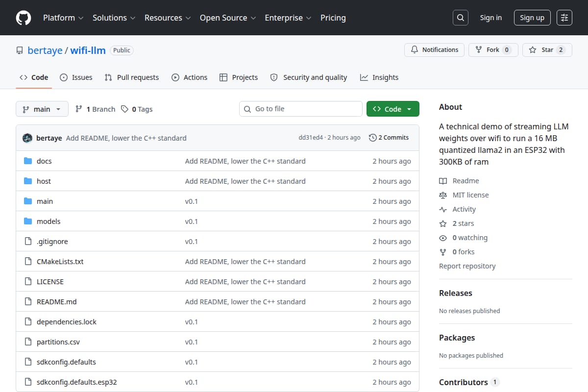Click the file icon next to README.md

click(x=28, y=302)
